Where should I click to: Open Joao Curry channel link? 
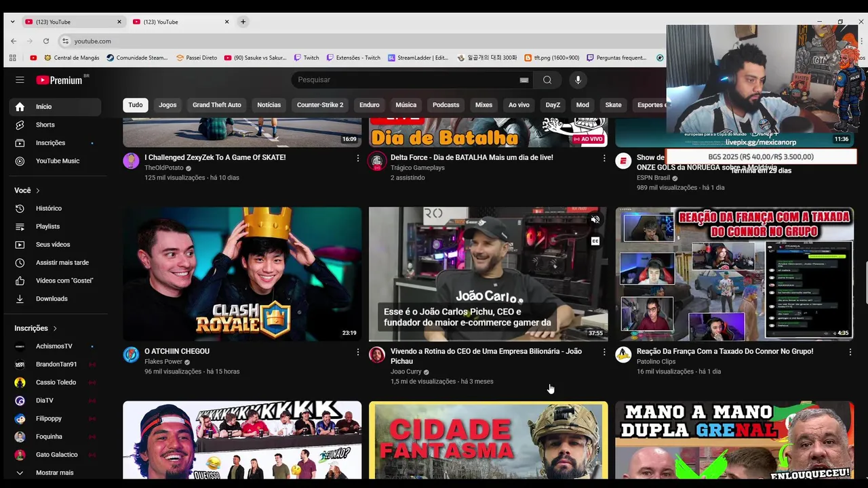406,371
